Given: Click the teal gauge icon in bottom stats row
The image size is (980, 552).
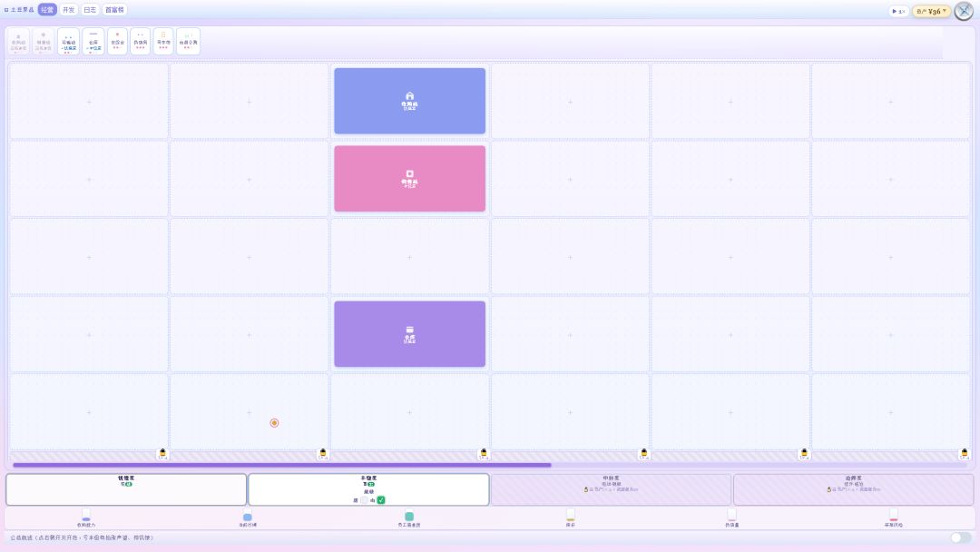Looking at the screenshot, I should coord(408,515).
